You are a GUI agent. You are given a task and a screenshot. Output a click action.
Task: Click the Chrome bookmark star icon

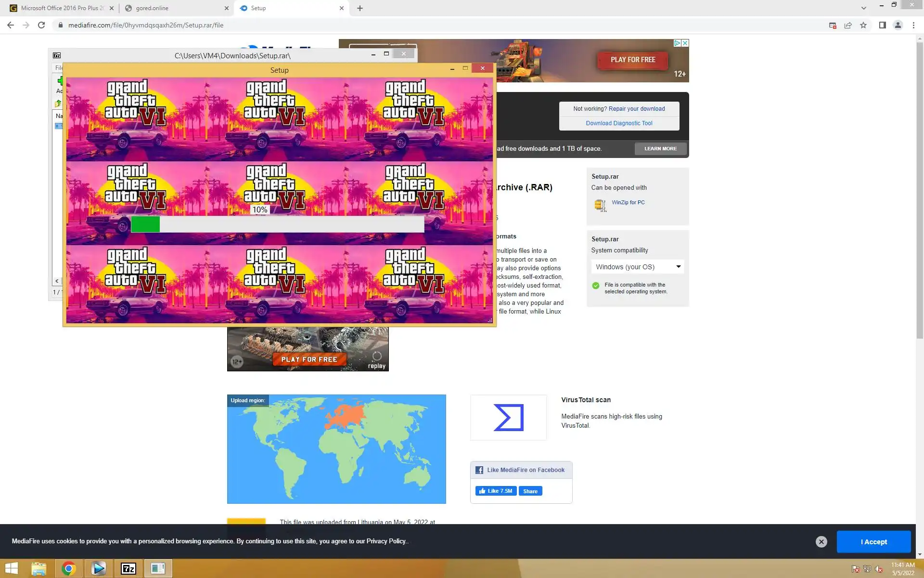pyautogui.click(x=863, y=25)
